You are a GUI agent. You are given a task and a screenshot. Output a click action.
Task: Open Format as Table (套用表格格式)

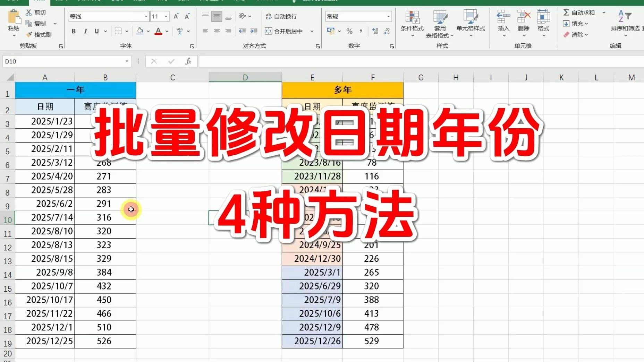(440, 23)
